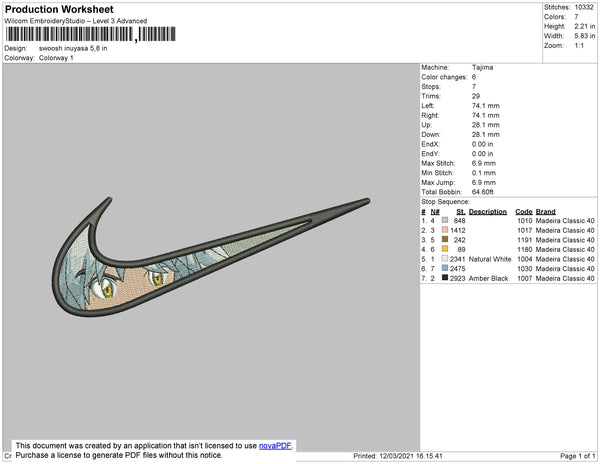Click the novaPDF link in the notice
600x464 pixels.
(275, 446)
